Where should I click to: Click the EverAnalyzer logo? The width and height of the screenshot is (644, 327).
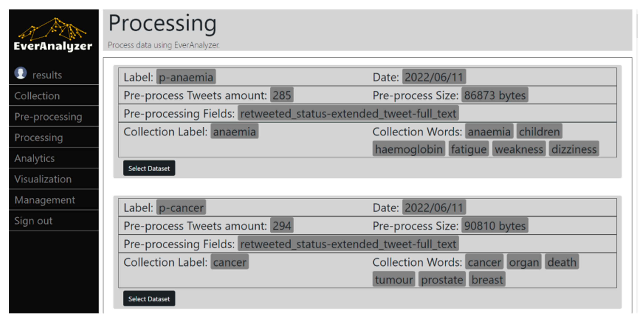53,35
